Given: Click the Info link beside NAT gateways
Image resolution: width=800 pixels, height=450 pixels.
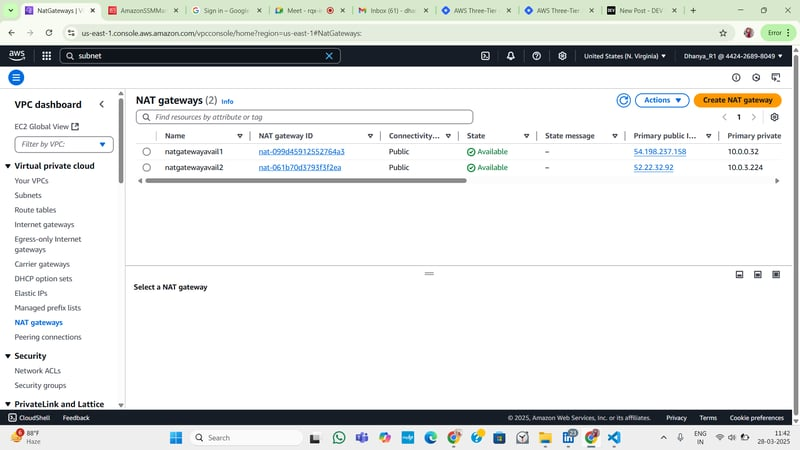Looking at the screenshot, I should 227,102.
